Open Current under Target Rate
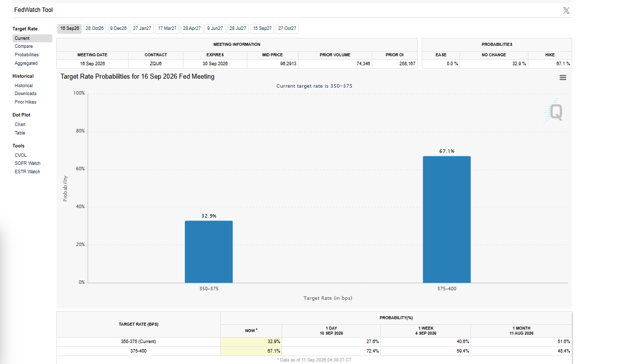Screen dimensions: 637x364 click(x=32, y=38)
